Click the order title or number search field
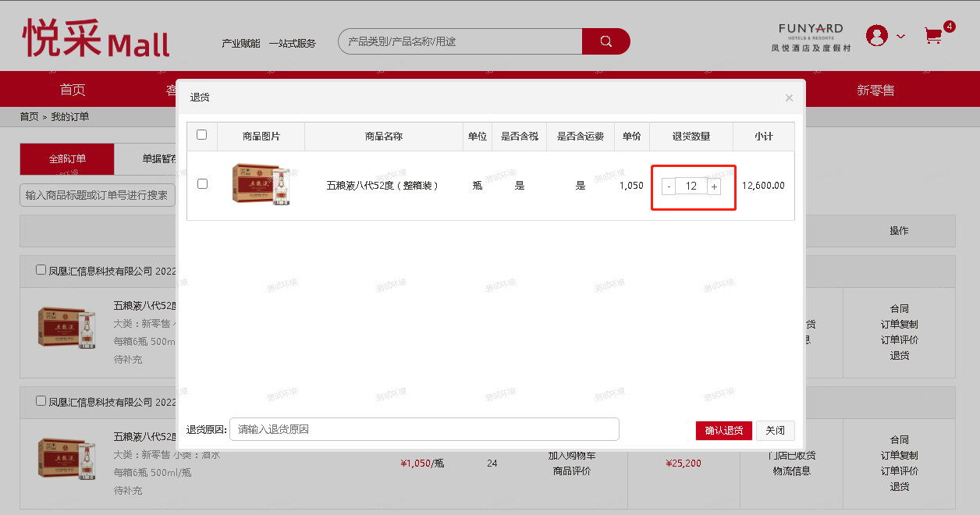This screenshot has width=980, height=515. 98,195
